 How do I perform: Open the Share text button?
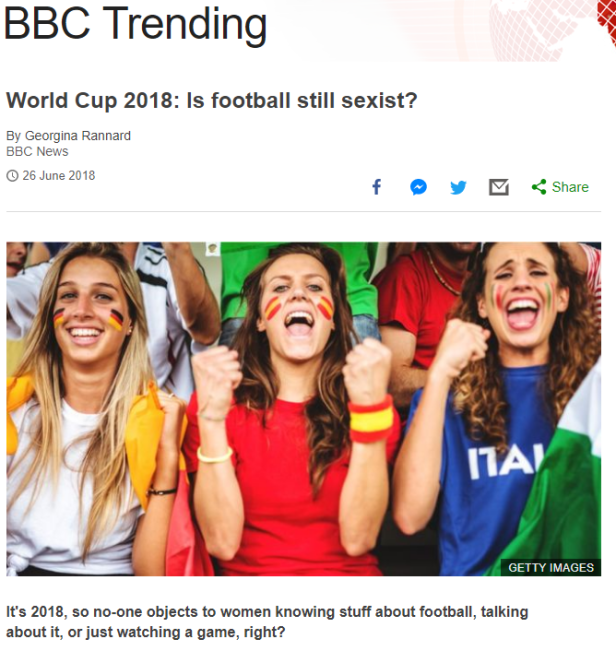[570, 187]
